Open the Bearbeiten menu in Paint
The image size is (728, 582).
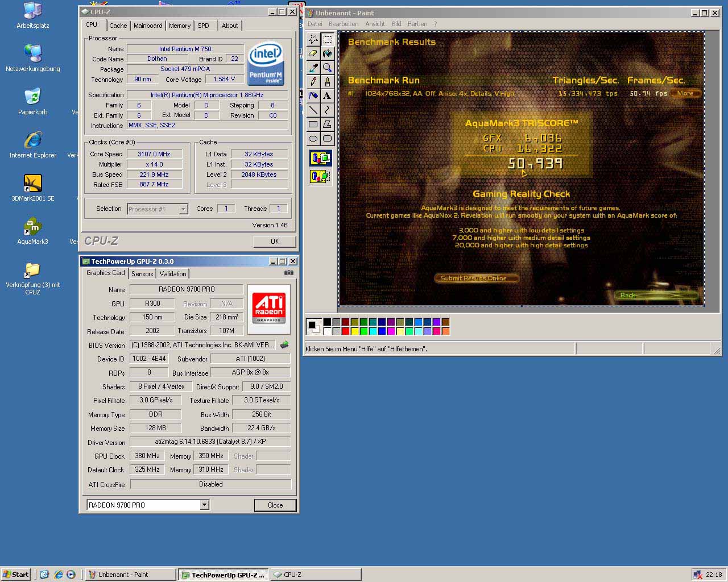pyautogui.click(x=344, y=24)
